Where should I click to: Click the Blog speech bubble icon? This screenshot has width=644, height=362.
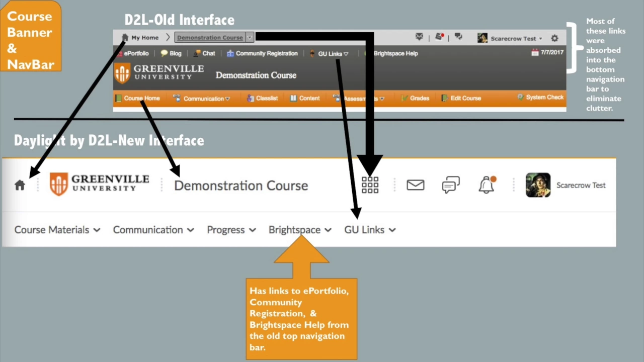pos(164,53)
